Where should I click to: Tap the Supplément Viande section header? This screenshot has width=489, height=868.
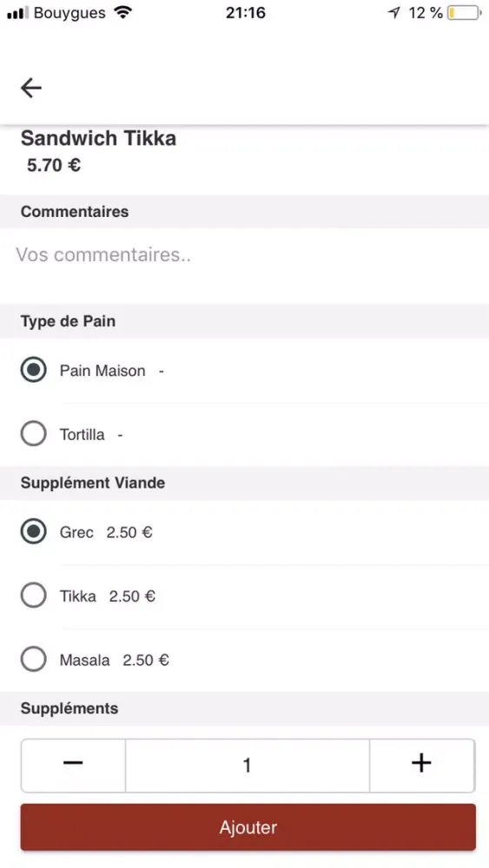click(92, 483)
